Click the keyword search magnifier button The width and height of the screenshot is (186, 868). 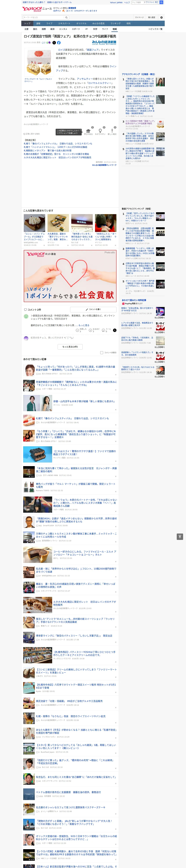pos(66,17)
